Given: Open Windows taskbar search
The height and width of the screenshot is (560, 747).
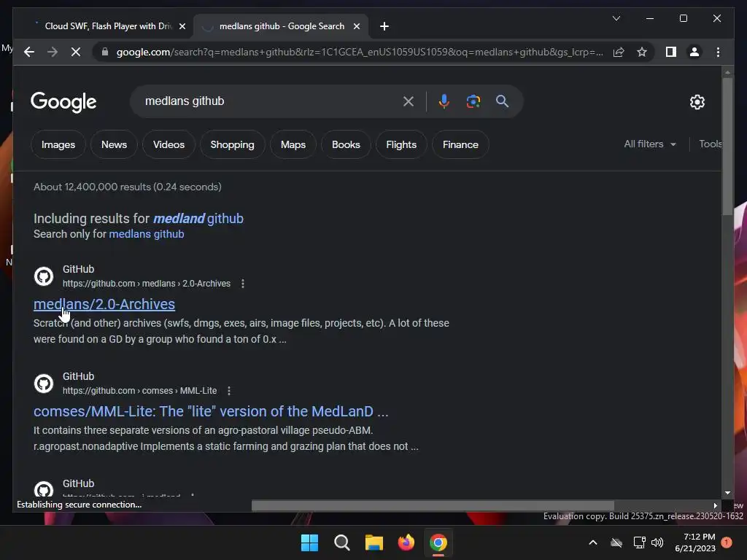Looking at the screenshot, I should [x=342, y=542].
